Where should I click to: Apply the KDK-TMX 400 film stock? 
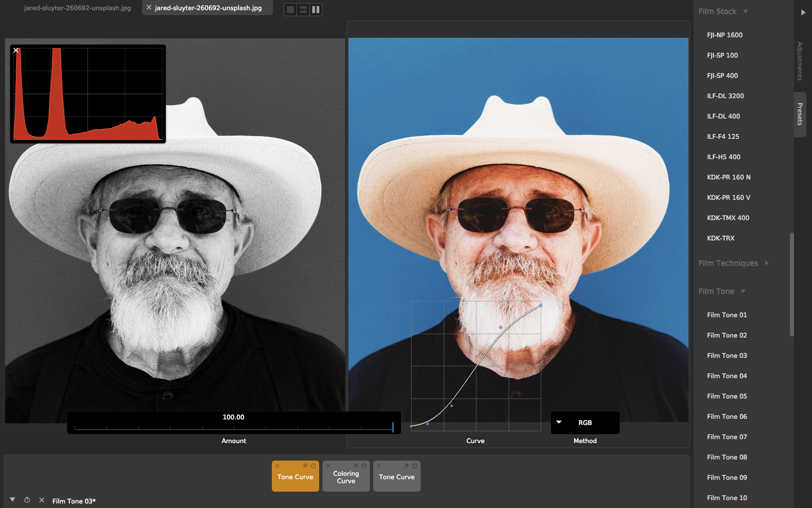coord(728,218)
